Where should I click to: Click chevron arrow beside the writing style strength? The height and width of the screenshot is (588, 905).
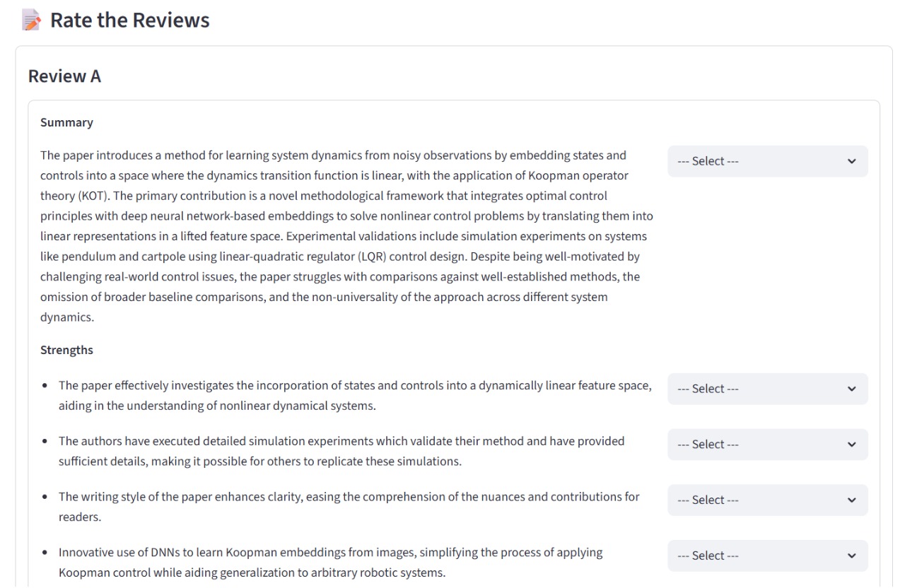tap(851, 500)
